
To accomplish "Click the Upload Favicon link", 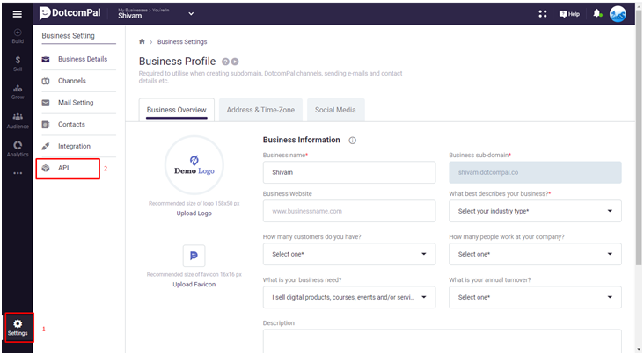I will coord(194,285).
